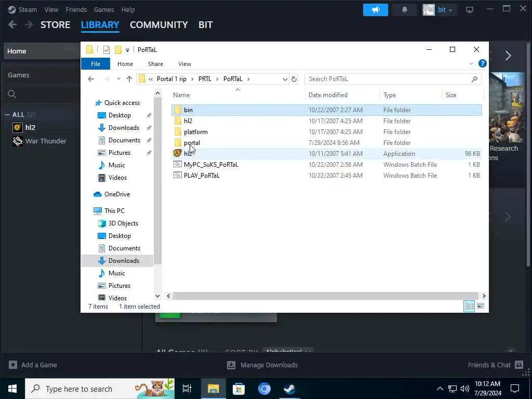Open Windows Start menu
The height and width of the screenshot is (399, 532).
tap(12, 389)
